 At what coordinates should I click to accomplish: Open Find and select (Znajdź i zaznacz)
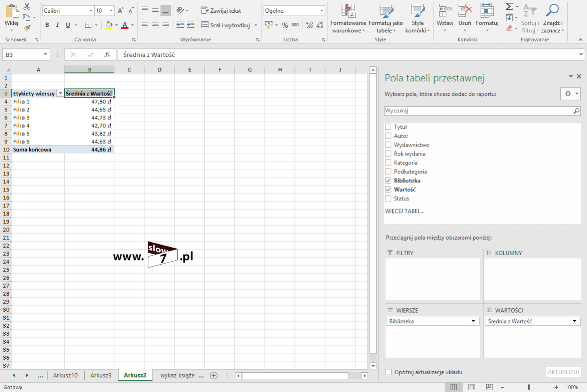tap(553, 19)
